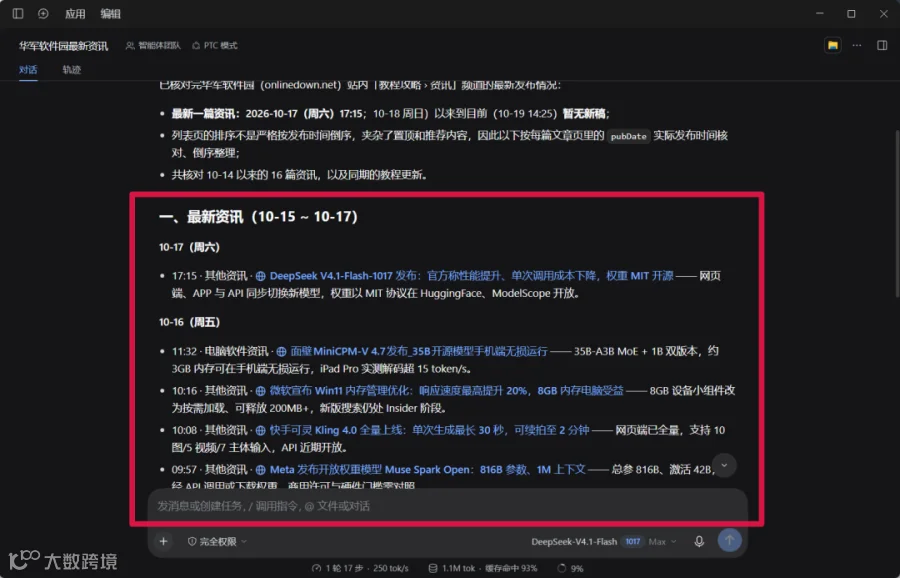Click the pubDate inline code tag

[x=629, y=137]
